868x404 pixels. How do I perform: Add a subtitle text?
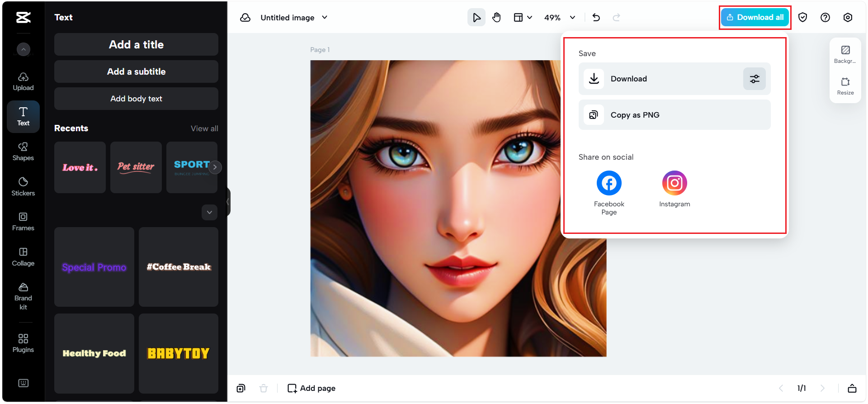(136, 71)
